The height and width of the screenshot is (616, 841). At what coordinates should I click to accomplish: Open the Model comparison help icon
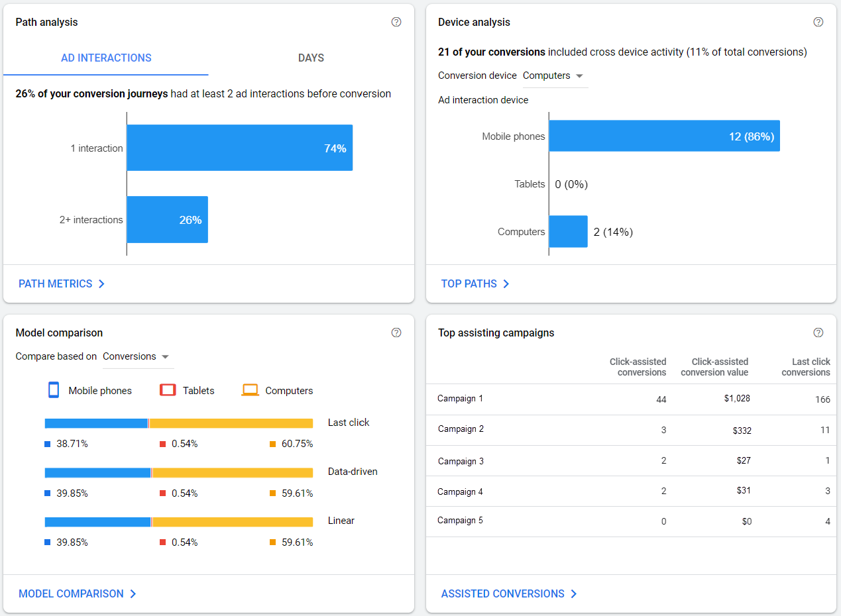[396, 333]
